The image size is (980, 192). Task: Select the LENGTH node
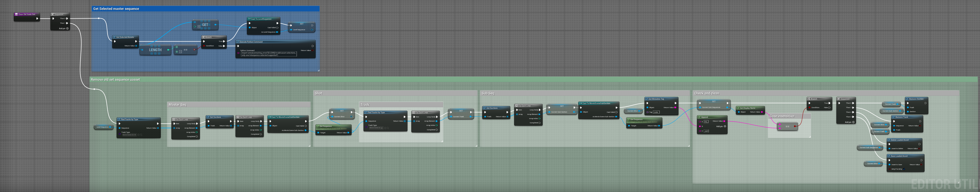155,50
